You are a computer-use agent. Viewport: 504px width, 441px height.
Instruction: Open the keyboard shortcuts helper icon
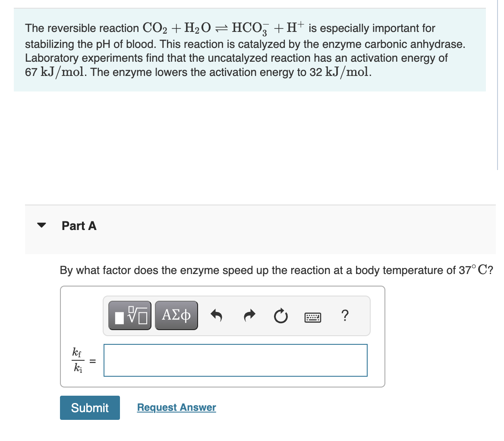[x=312, y=317]
